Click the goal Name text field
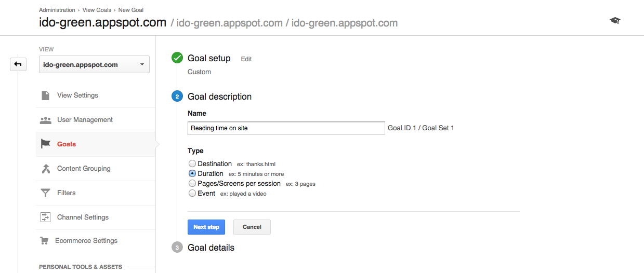Screen dimensions: 644x273 [286, 128]
